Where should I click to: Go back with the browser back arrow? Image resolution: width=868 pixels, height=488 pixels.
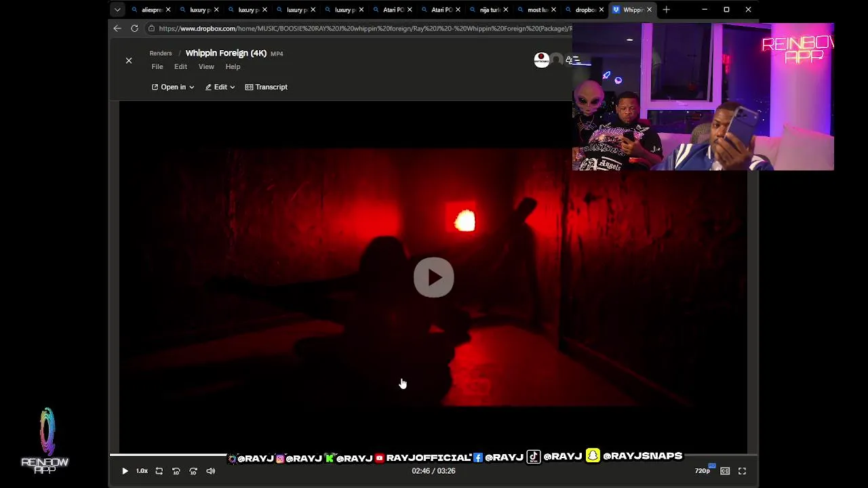click(117, 28)
